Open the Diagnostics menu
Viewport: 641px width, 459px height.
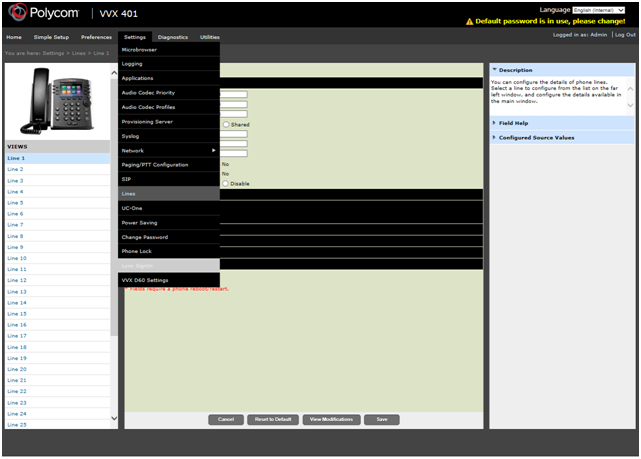click(x=172, y=37)
